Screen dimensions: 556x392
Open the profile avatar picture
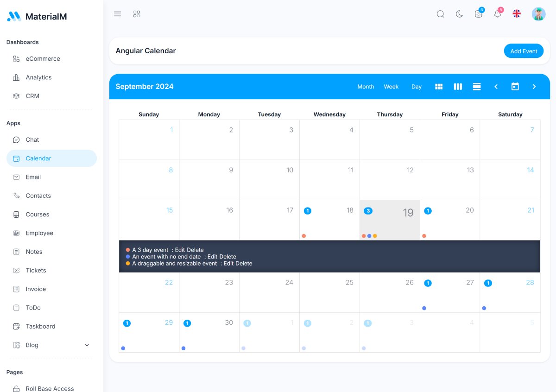(538, 14)
